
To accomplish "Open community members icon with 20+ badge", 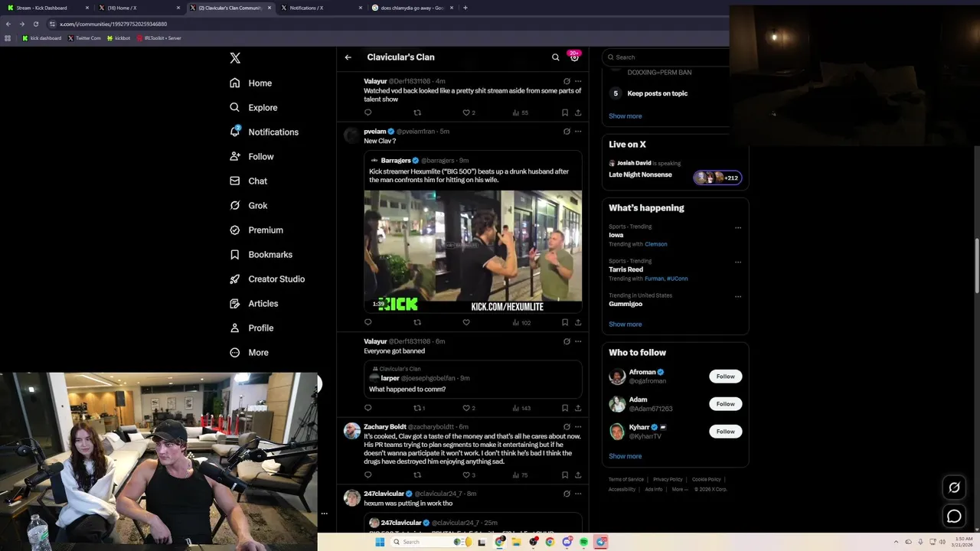I will pyautogui.click(x=574, y=57).
